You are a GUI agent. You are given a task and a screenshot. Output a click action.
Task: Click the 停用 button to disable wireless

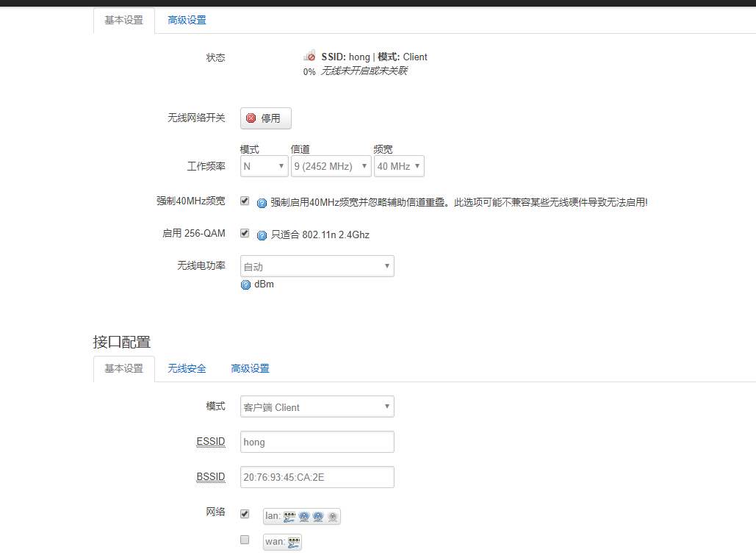coord(265,118)
